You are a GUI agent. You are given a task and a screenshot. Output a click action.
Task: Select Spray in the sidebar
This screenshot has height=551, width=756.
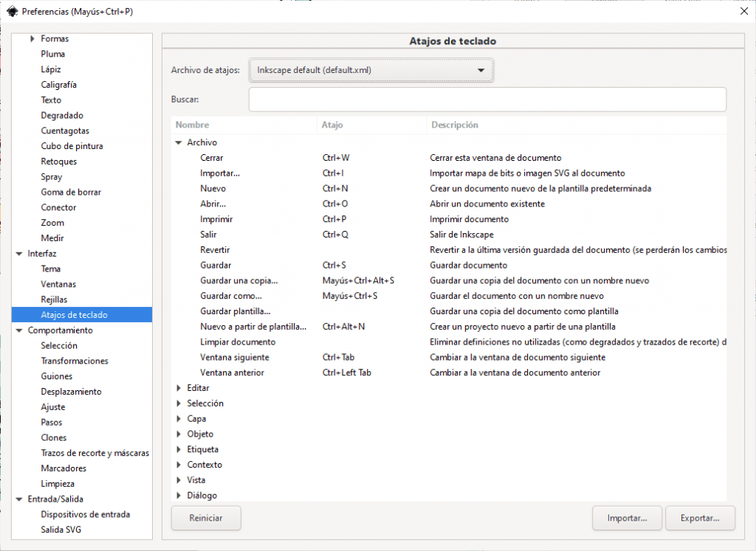pyautogui.click(x=52, y=177)
